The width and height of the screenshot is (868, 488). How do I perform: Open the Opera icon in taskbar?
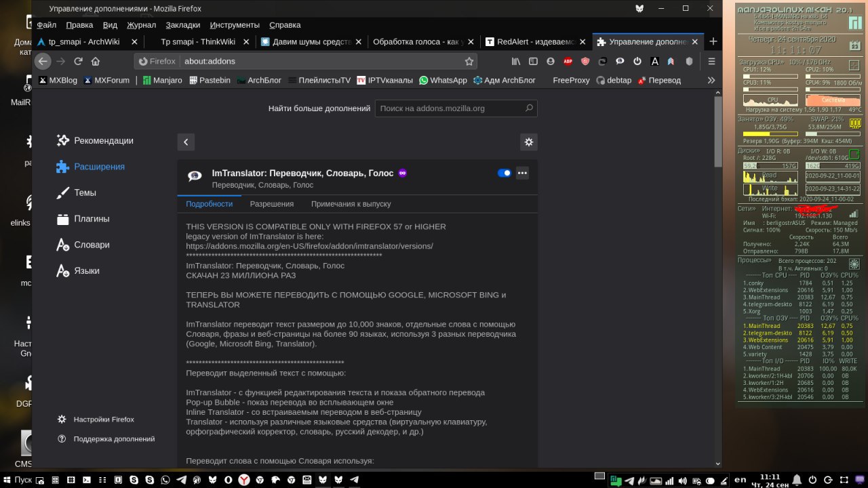228,480
